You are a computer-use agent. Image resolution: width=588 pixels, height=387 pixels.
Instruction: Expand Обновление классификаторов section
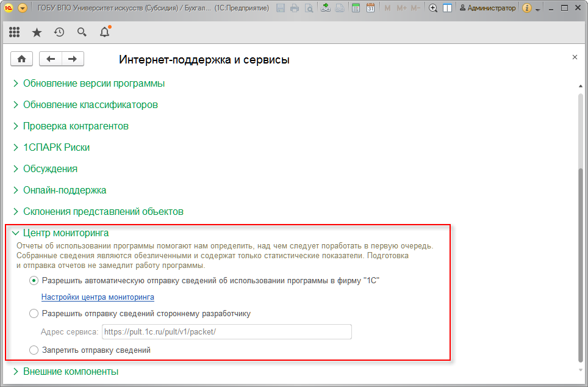click(x=90, y=105)
